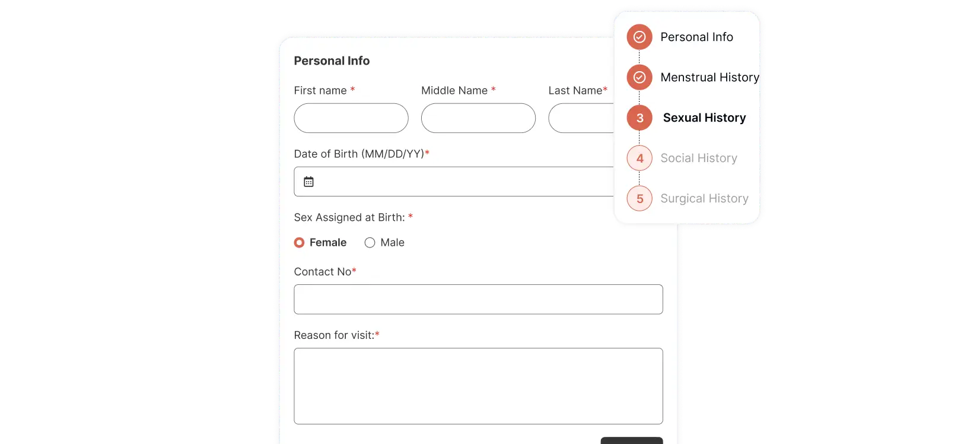
Task: Click the step 4 circle icon
Action: [x=639, y=158]
